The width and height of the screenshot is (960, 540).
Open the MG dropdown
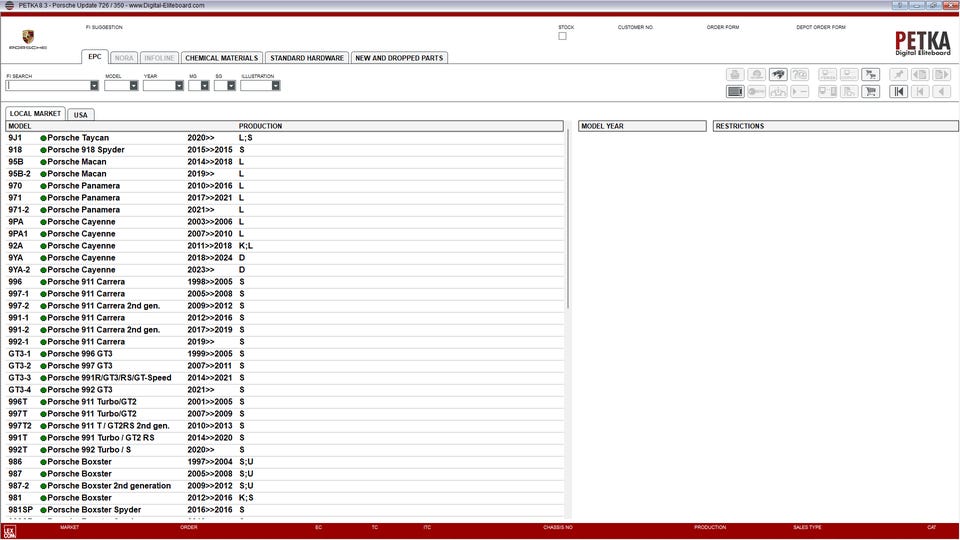[204, 86]
